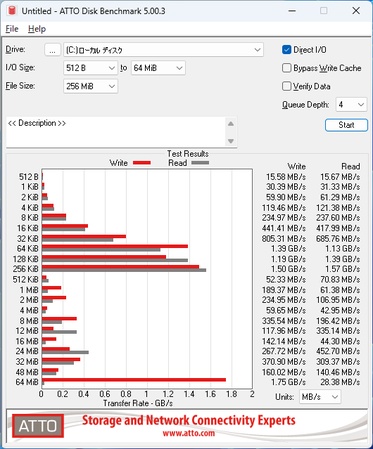
Task: Select the 28.38 MB/s read value
Action: coord(340,382)
